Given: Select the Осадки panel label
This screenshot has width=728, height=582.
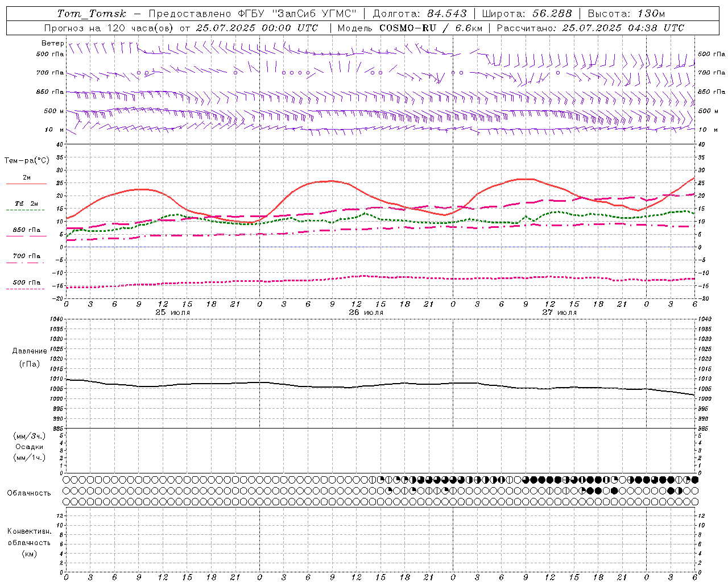Looking at the screenshot, I should (x=29, y=447).
